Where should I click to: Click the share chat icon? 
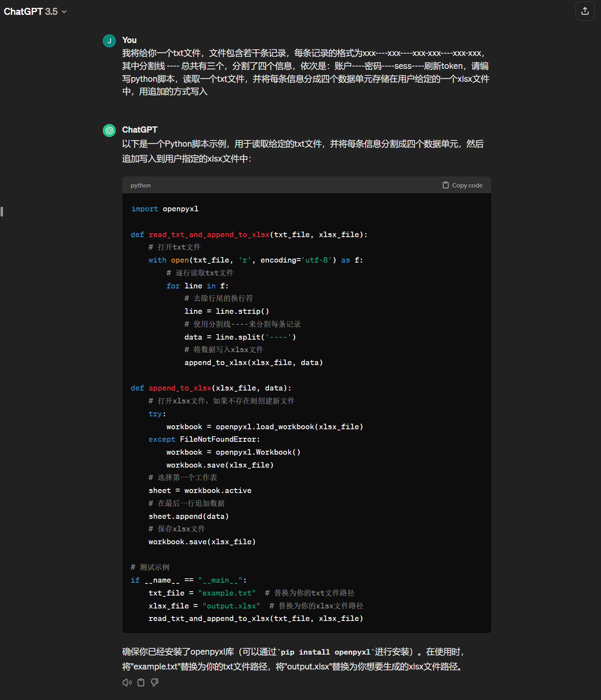(x=585, y=11)
